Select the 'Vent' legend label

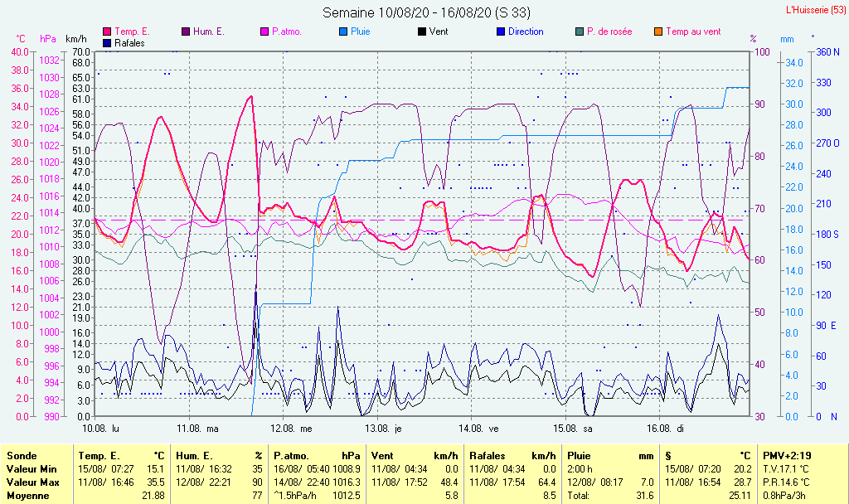439,31
